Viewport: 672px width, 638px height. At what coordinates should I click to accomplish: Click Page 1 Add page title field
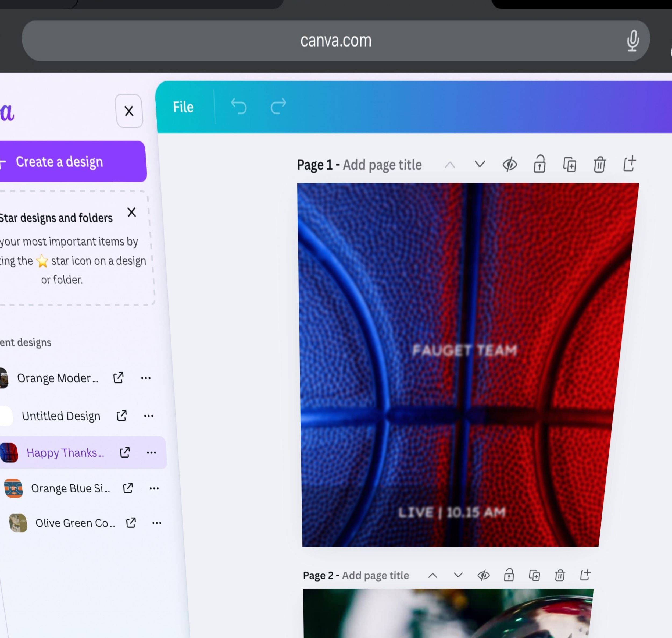click(382, 165)
